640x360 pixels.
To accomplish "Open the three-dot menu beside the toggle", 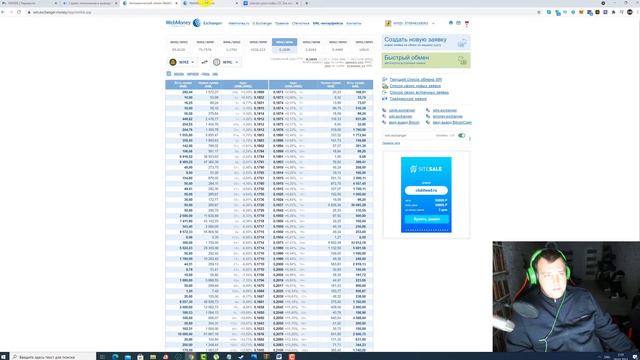I will (469, 138).
